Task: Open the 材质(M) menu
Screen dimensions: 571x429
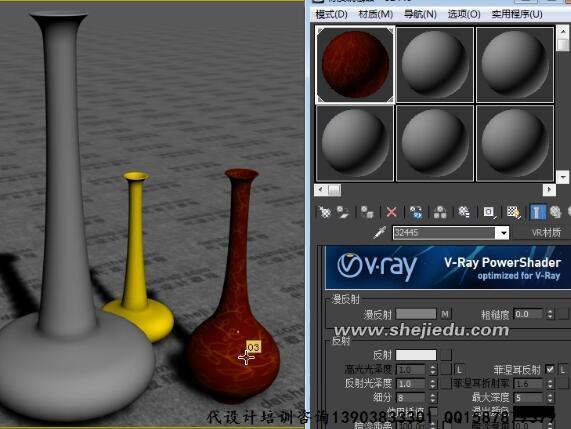Action: pyautogui.click(x=376, y=14)
